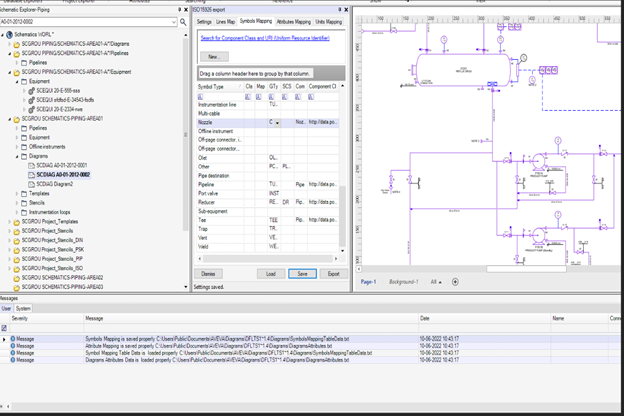Click the explorer search input field

86,22
